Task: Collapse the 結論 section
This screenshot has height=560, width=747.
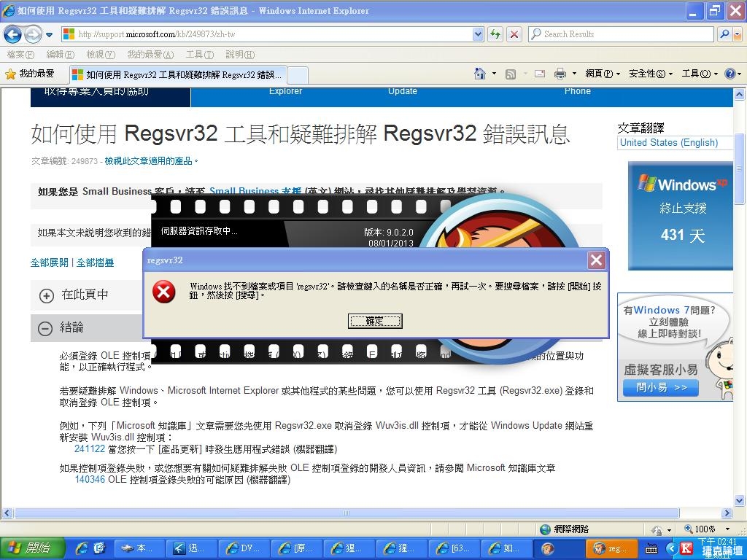Action: [x=45, y=328]
